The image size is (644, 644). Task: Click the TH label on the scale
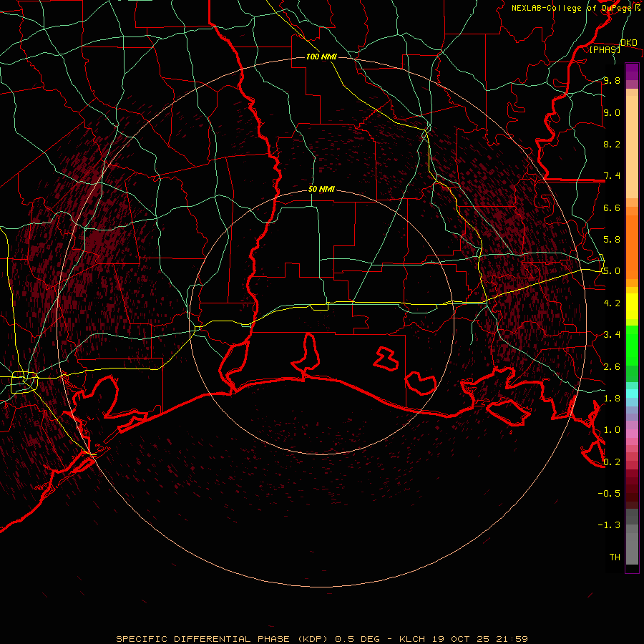pyautogui.click(x=615, y=557)
